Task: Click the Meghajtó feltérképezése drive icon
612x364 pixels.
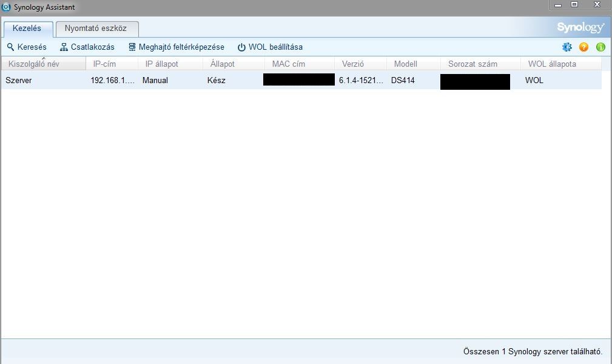Action: 132,47
